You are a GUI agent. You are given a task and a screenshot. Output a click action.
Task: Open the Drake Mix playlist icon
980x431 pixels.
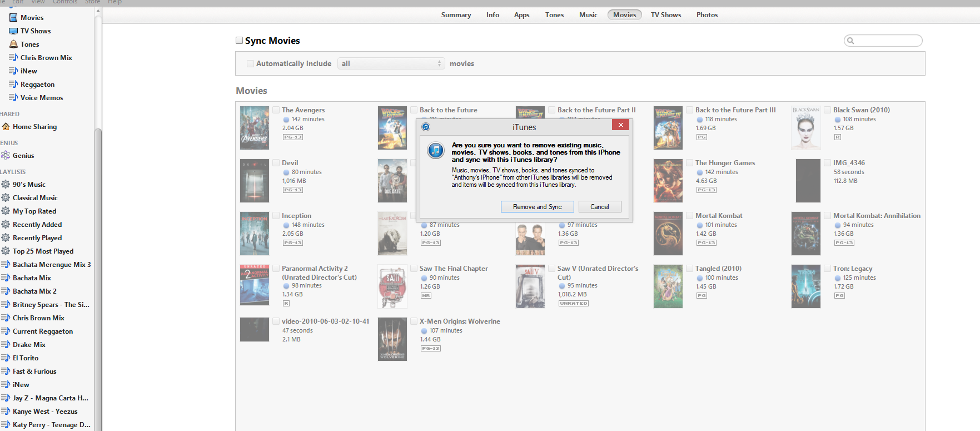(6, 345)
